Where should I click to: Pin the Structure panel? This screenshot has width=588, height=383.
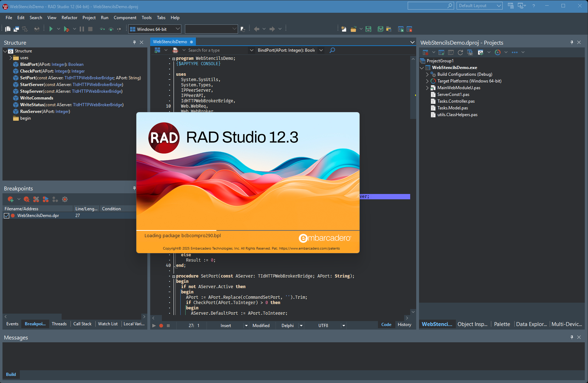pos(134,42)
